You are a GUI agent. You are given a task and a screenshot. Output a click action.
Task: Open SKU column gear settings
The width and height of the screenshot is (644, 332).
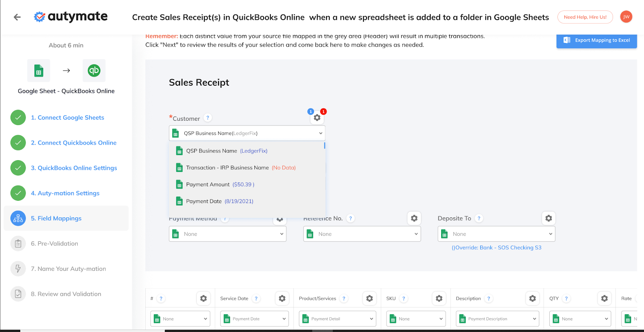click(x=439, y=299)
